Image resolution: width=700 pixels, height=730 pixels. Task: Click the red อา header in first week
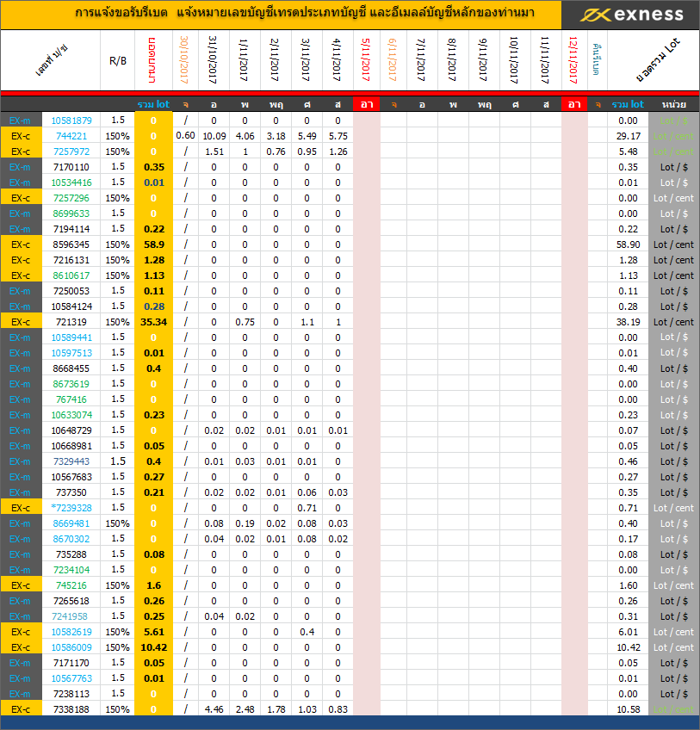click(367, 104)
